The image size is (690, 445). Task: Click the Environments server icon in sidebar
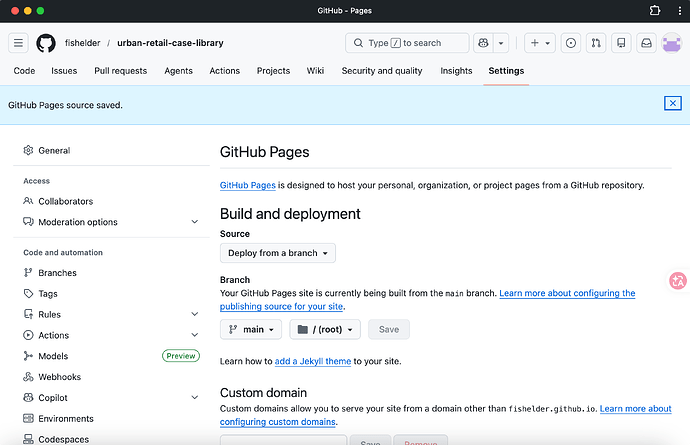click(x=28, y=418)
